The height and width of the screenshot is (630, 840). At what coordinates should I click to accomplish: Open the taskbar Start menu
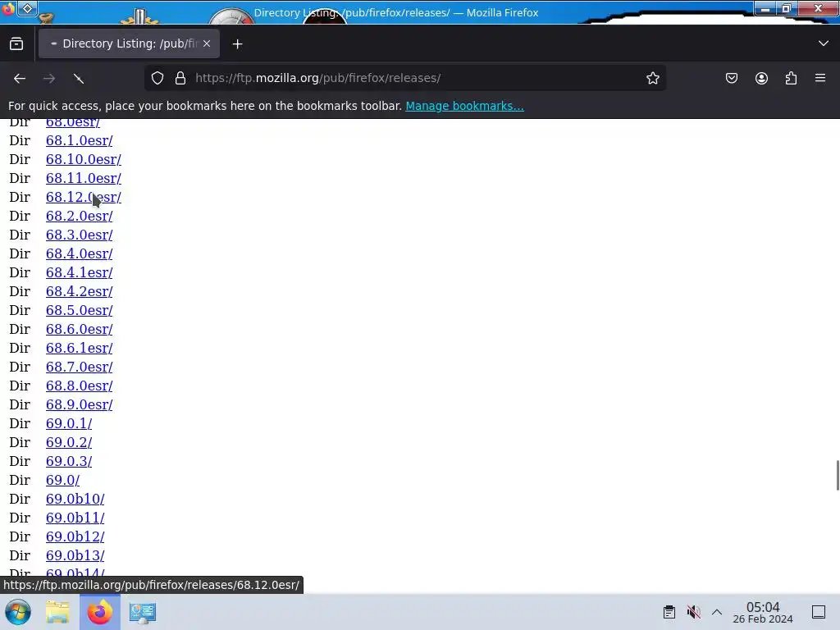click(x=18, y=612)
